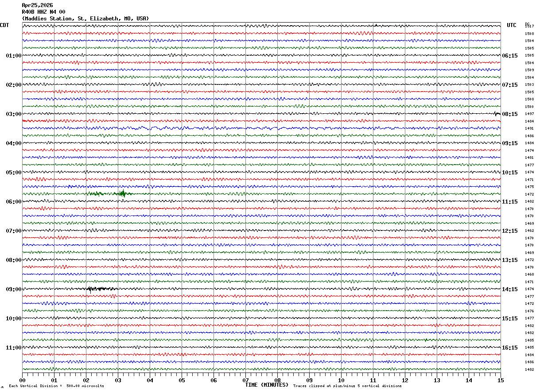Screen dimensions: 536x392
Task: Click minute 01 tick label on time axis
Action: point(54,380)
